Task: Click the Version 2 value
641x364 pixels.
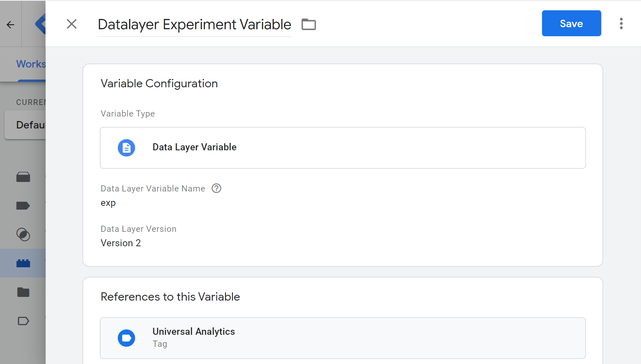Action: 121,243
